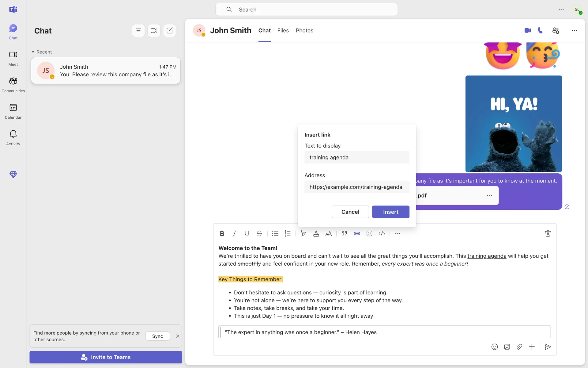588x368 pixels.
Task: Insert a quote block using the quote icon
Action: point(345,233)
